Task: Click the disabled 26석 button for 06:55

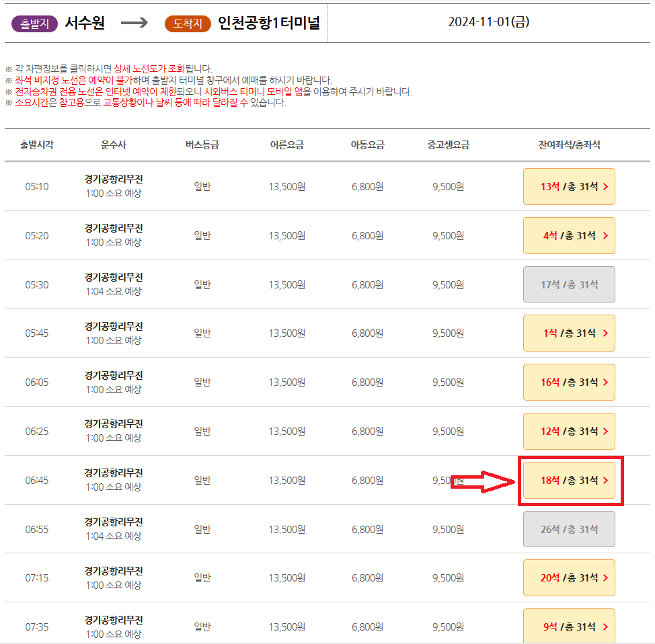Action: pos(569,529)
